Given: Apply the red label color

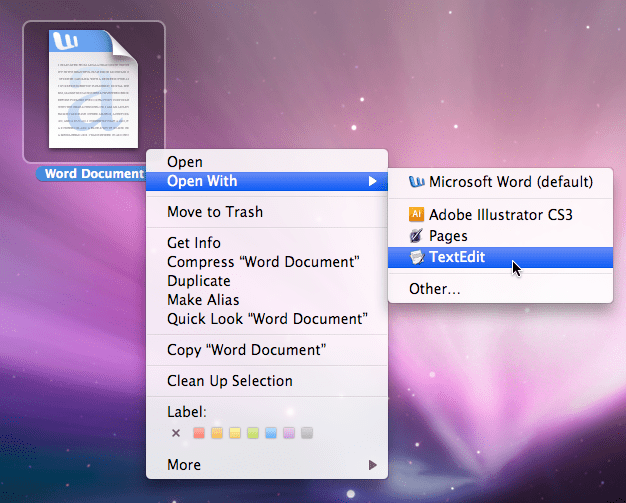Looking at the screenshot, I should click(199, 433).
